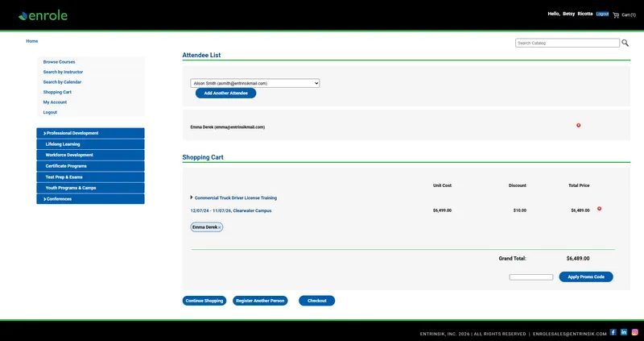
Task: Click the Cart (1) text in header
Action: (x=629, y=15)
